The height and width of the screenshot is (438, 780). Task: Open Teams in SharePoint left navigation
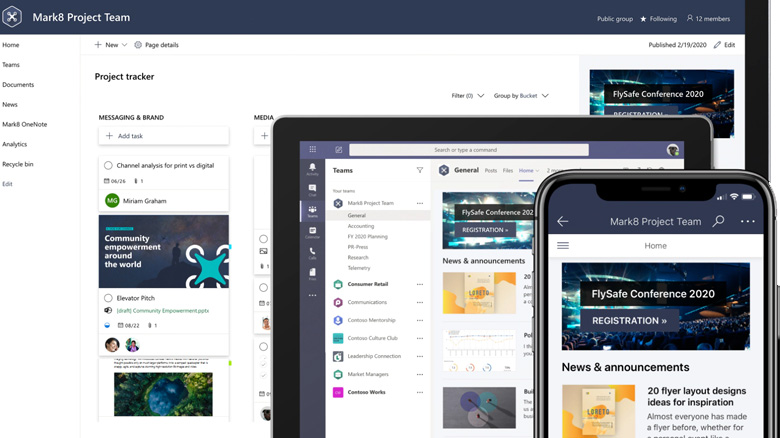pos(11,65)
